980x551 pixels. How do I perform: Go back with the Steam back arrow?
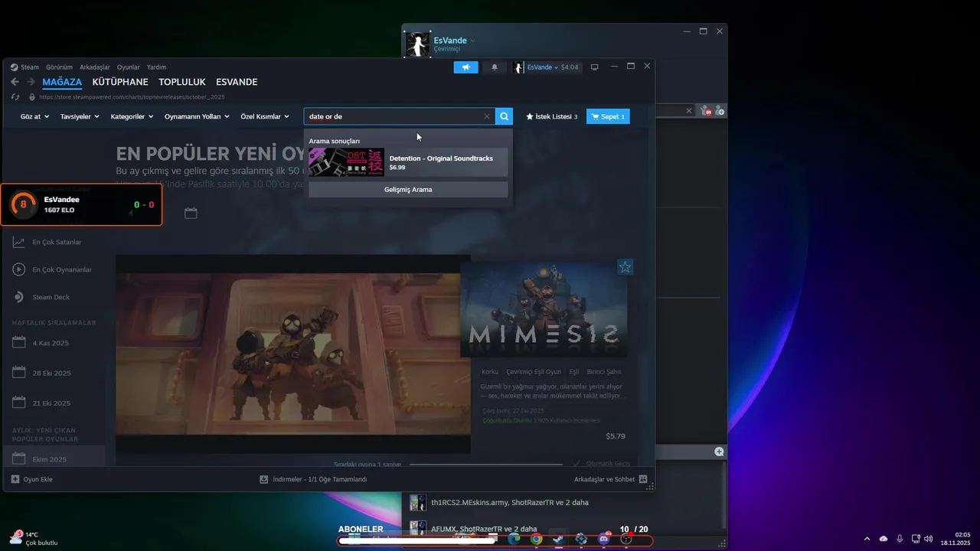(x=15, y=82)
